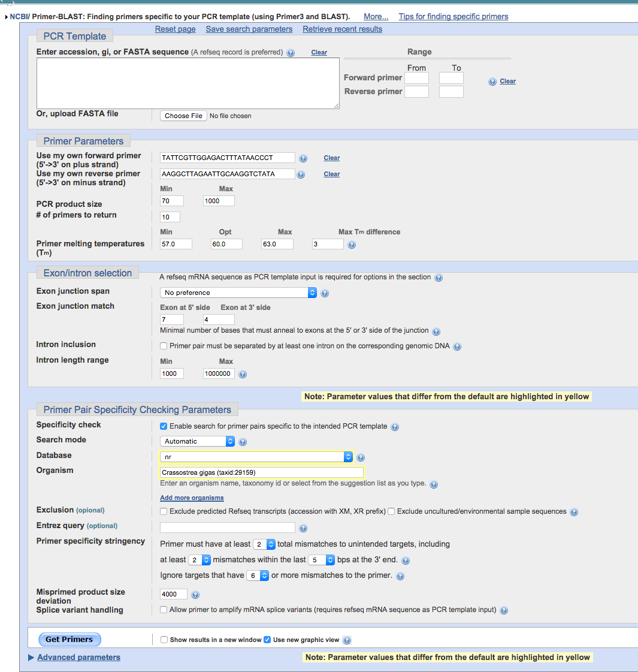Image resolution: width=638 pixels, height=672 pixels.
Task: Click help icon beside Database dropdown
Action: pos(361,457)
